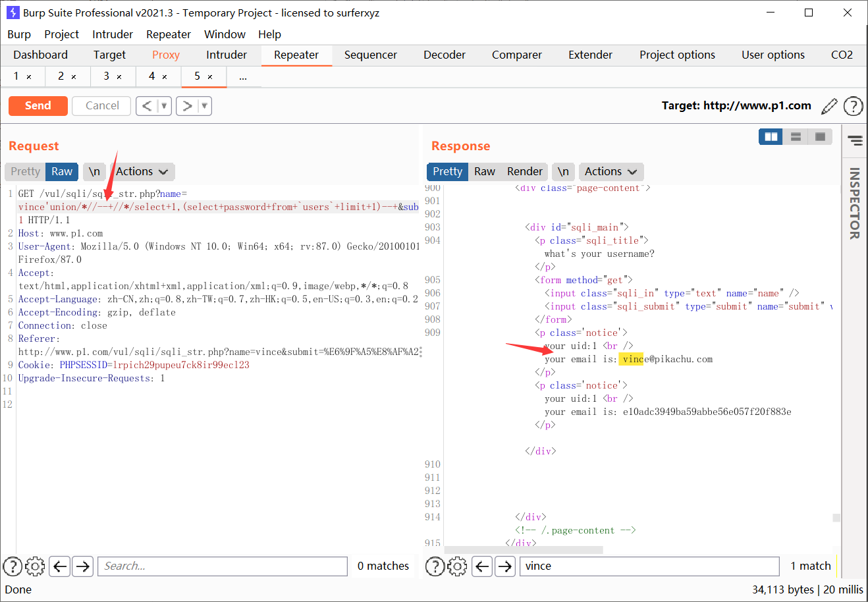The width and height of the screenshot is (868, 602).
Task: Open response search settings gear
Action: (x=457, y=566)
